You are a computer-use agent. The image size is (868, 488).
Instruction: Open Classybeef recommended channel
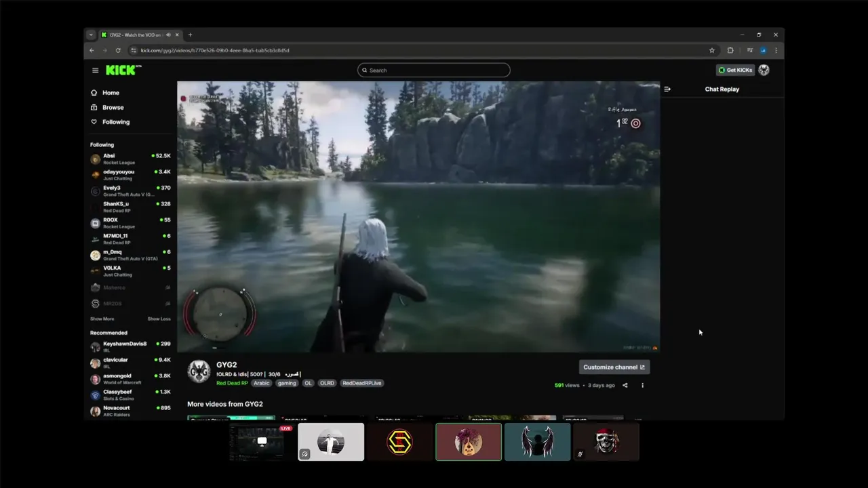pyautogui.click(x=130, y=394)
